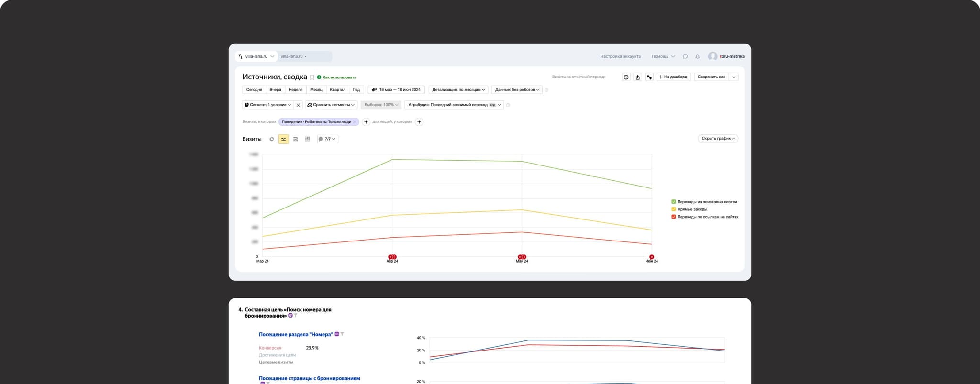
Task: Click the На дашборд button
Action: [673, 77]
